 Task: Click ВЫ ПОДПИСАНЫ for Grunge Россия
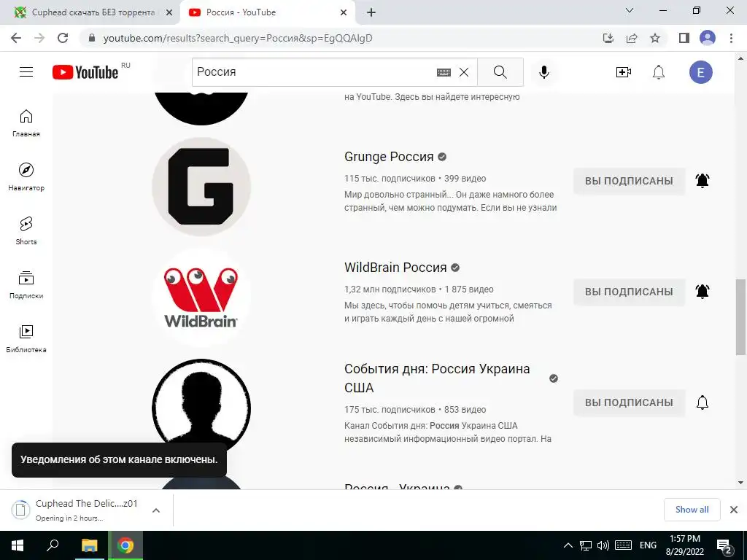[x=629, y=181]
